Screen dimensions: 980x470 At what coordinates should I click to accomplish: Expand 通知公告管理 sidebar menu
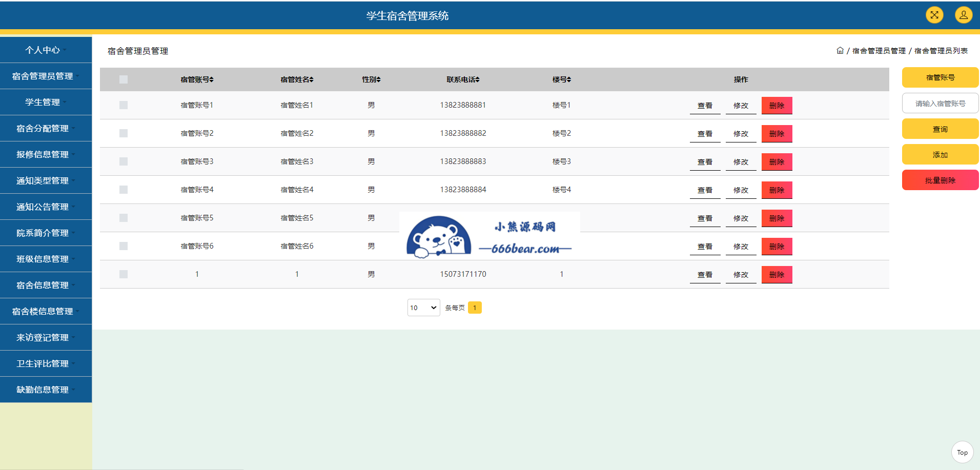tap(46, 207)
